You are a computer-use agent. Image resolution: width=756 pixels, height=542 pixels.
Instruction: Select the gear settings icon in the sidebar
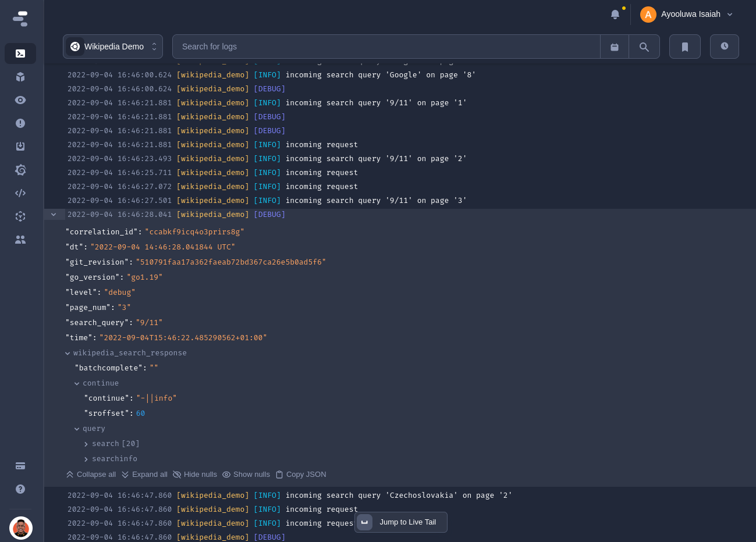[x=20, y=170]
